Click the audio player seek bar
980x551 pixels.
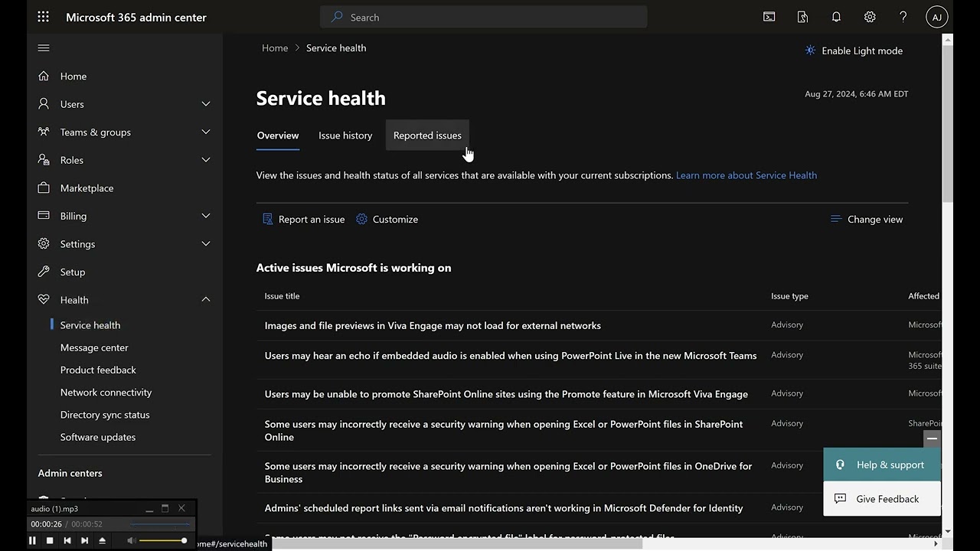pyautogui.click(x=161, y=524)
